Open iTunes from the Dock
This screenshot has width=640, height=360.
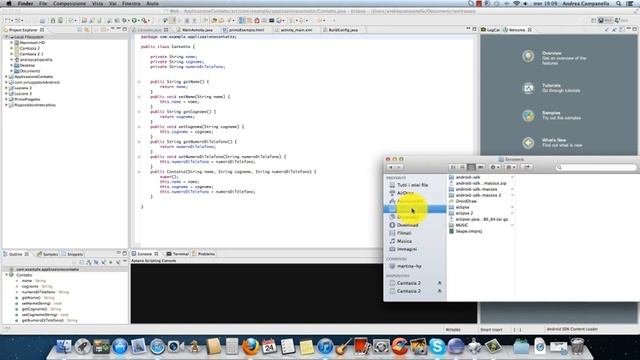(325, 347)
